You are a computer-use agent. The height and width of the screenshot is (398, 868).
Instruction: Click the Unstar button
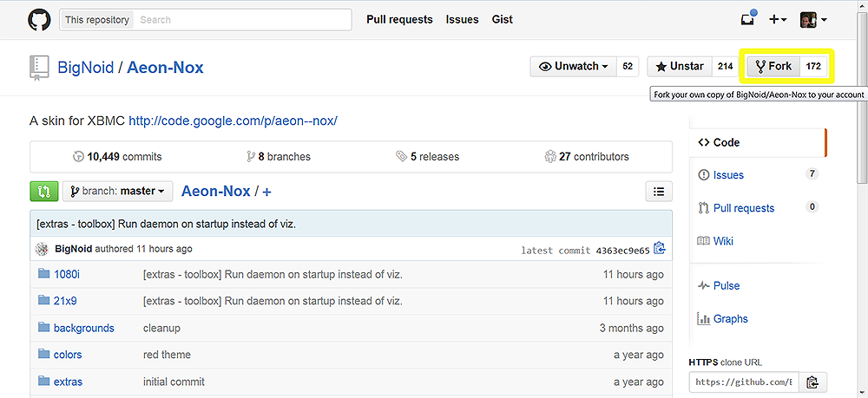(x=680, y=67)
